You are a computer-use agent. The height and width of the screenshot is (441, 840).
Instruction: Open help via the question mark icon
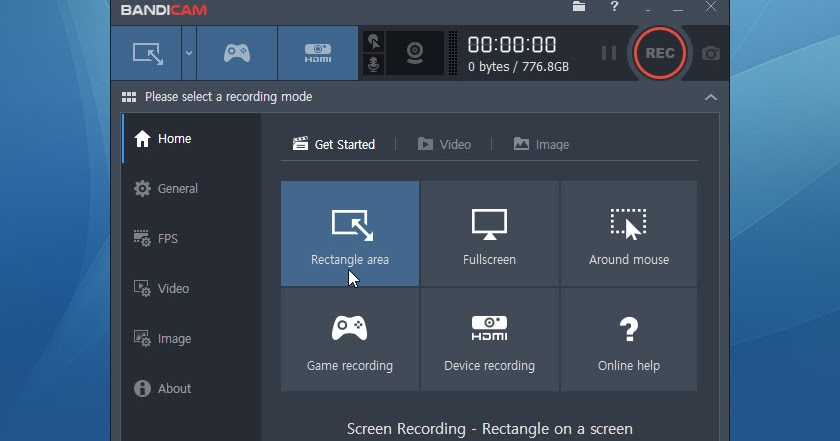tap(614, 6)
